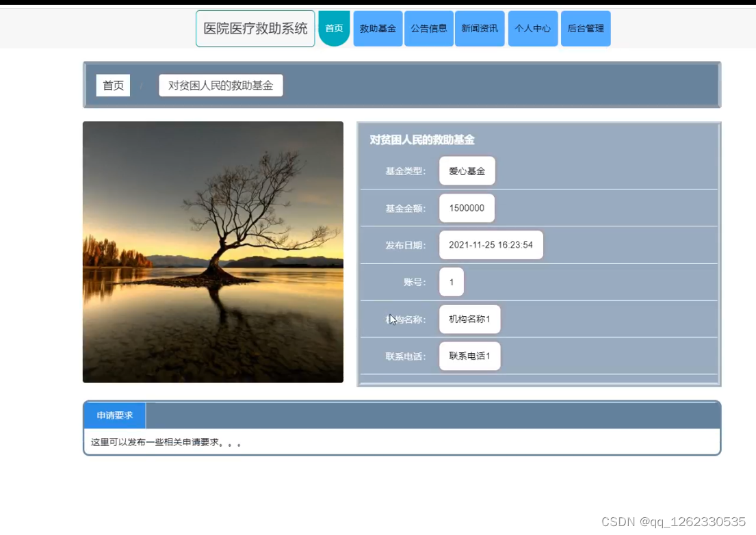Click the 1500000 fund amount value

[x=467, y=208]
